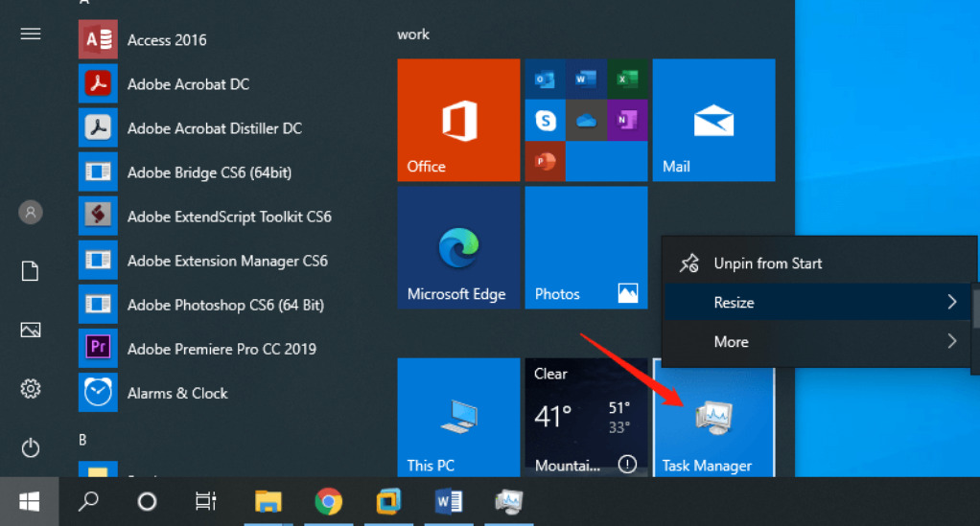Open Settings gear in Start sidebar
This screenshot has width=980, height=526.
(31, 389)
